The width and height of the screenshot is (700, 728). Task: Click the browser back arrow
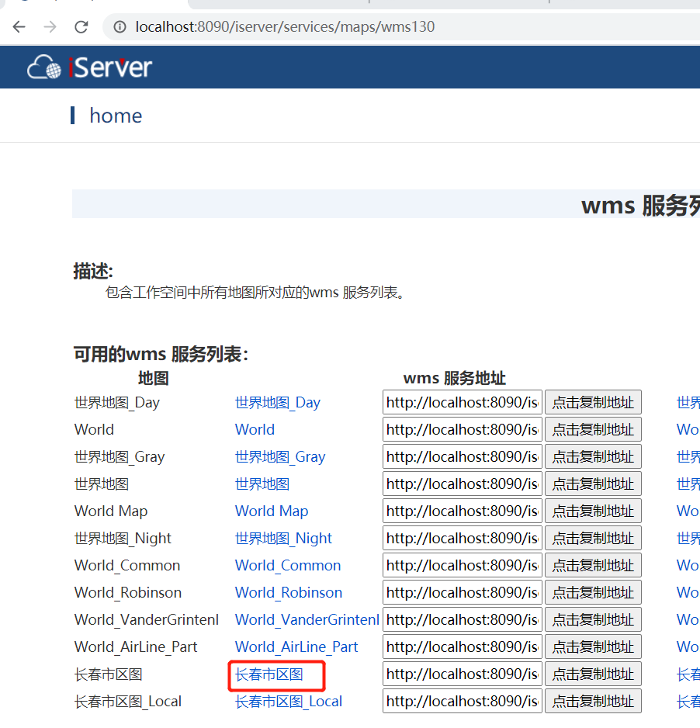coord(19,27)
